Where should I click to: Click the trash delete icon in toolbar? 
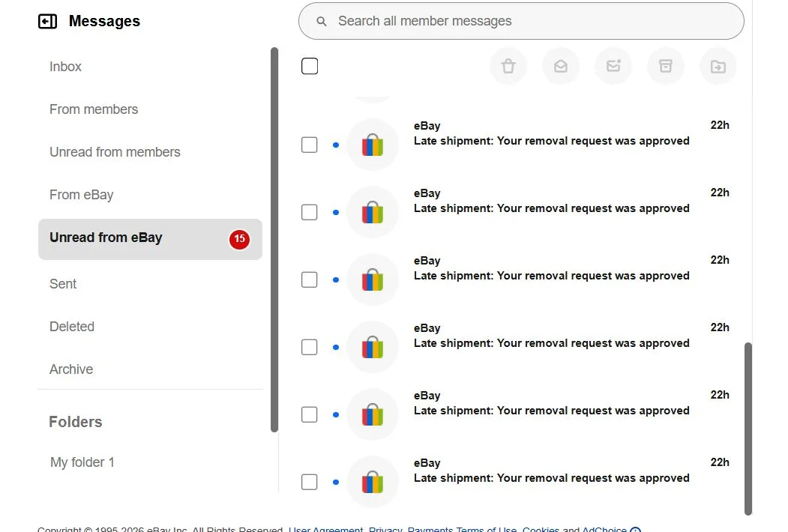(x=508, y=66)
